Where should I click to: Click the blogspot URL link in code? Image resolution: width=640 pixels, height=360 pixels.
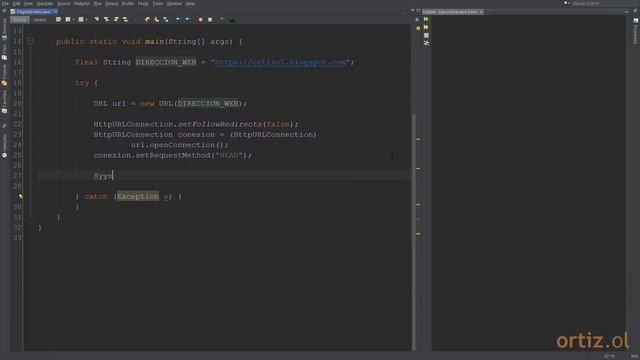(280, 62)
